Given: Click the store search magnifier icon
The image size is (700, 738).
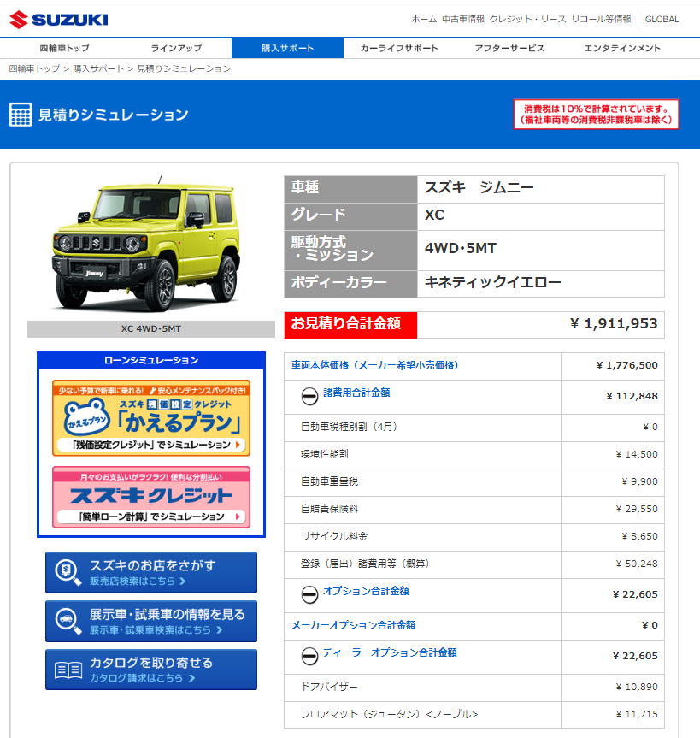Looking at the screenshot, I should 68,572.
